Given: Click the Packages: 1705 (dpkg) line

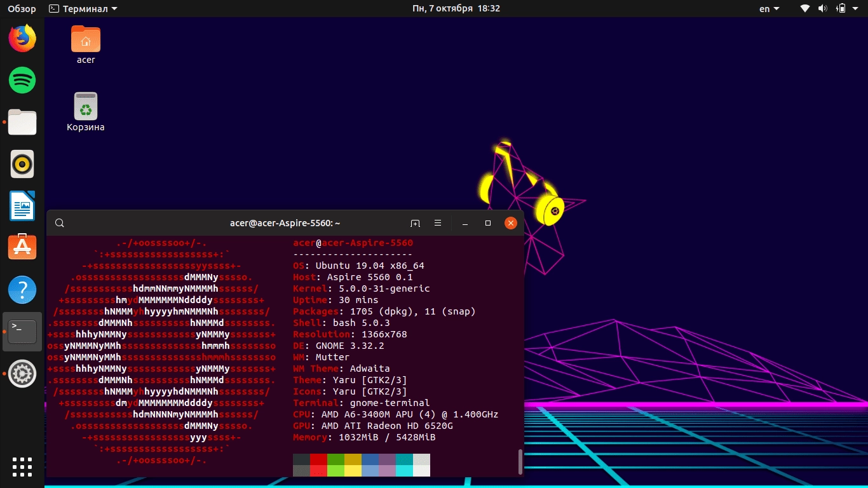Looking at the screenshot, I should (x=384, y=311).
